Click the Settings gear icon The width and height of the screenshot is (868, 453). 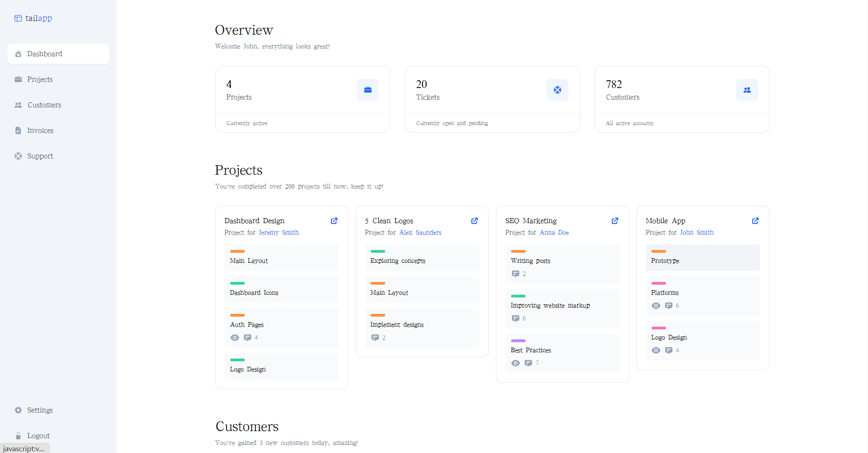pos(18,410)
